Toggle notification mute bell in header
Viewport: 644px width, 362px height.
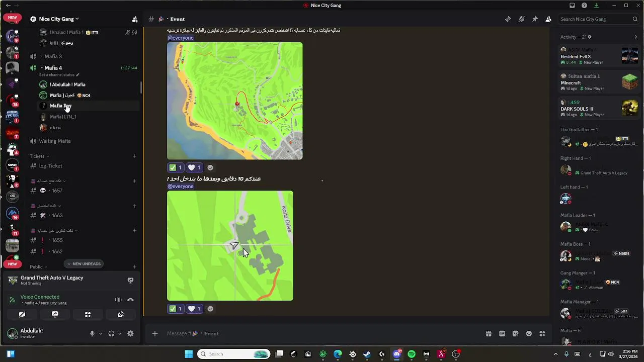coord(522,19)
